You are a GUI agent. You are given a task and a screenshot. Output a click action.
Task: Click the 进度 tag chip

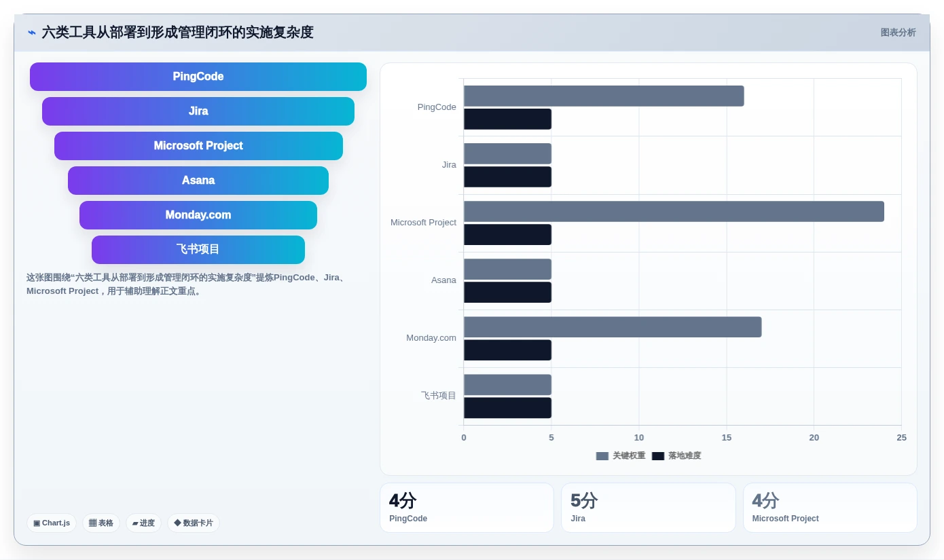(143, 523)
